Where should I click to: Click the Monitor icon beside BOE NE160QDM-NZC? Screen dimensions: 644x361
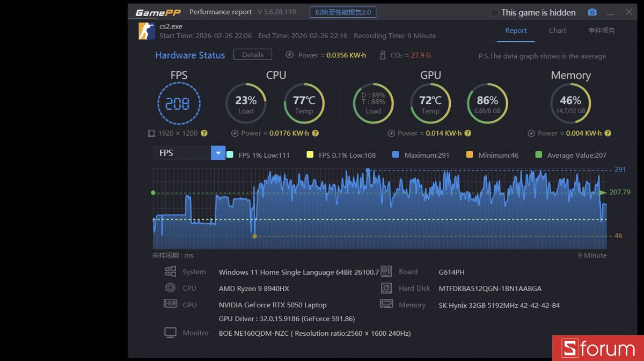(x=170, y=332)
